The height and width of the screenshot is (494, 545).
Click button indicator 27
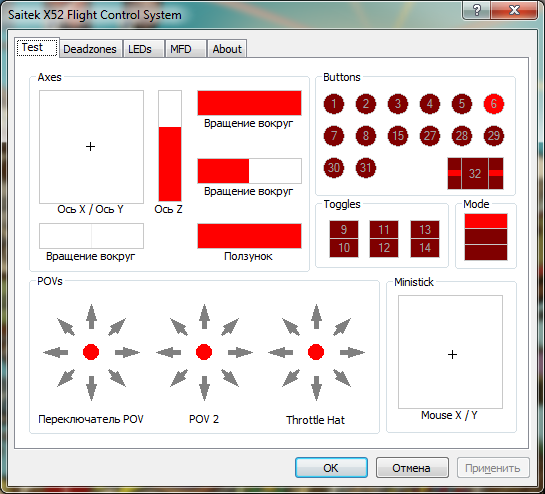(x=430, y=136)
